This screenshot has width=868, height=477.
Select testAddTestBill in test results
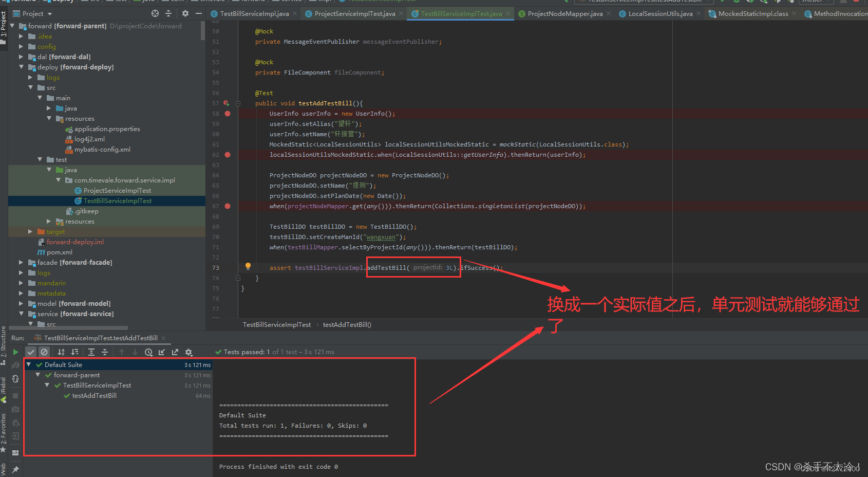[94, 395]
